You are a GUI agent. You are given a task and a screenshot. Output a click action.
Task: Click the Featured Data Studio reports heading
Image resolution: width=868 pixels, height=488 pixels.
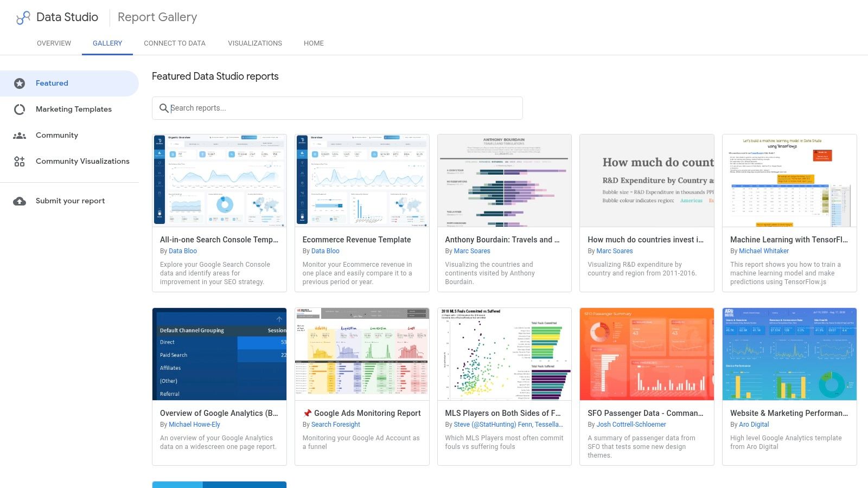(x=215, y=76)
